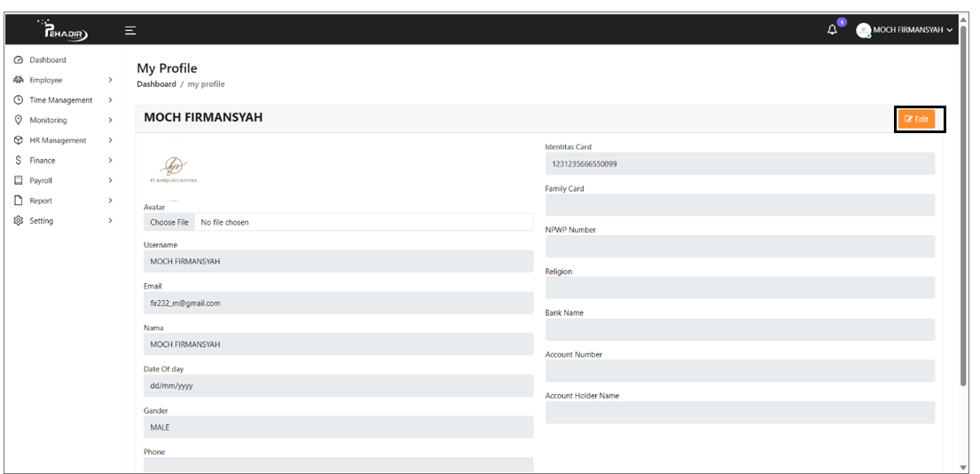The height and width of the screenshot is (474, 980).
Task: Click the HR Management cube icon
Action: (18, 141)
